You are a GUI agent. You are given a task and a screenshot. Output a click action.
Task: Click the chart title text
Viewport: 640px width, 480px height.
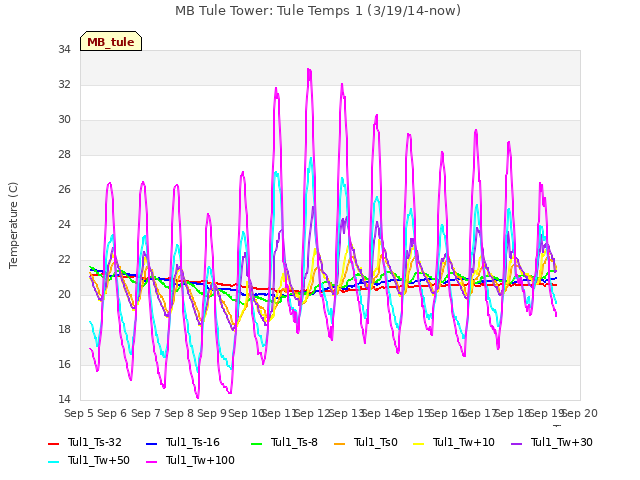click(x=318, y=10)
